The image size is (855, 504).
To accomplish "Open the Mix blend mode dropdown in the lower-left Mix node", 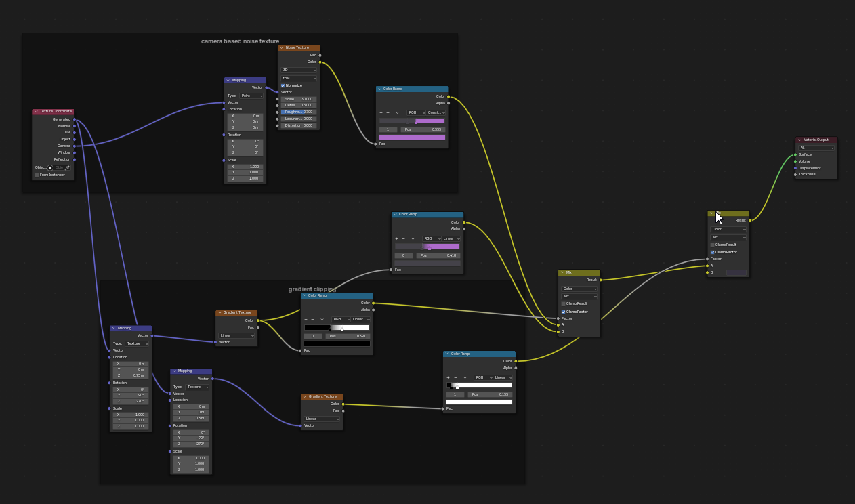I will point(580,296).
